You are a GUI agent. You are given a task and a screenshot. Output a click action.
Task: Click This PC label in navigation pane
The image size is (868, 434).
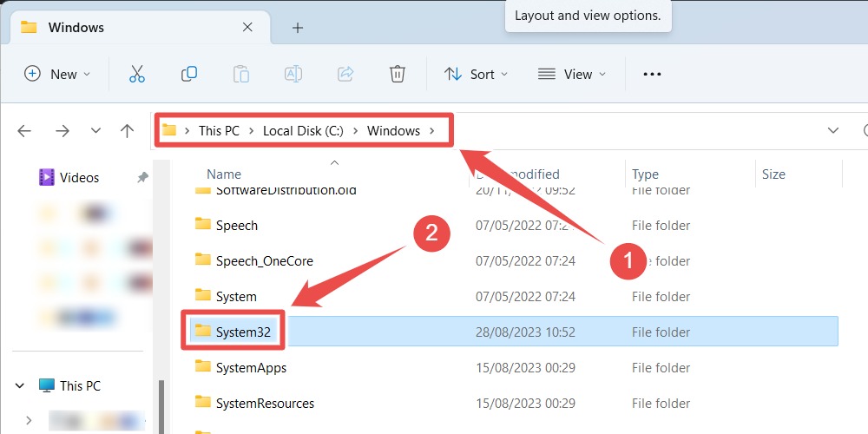80,386
